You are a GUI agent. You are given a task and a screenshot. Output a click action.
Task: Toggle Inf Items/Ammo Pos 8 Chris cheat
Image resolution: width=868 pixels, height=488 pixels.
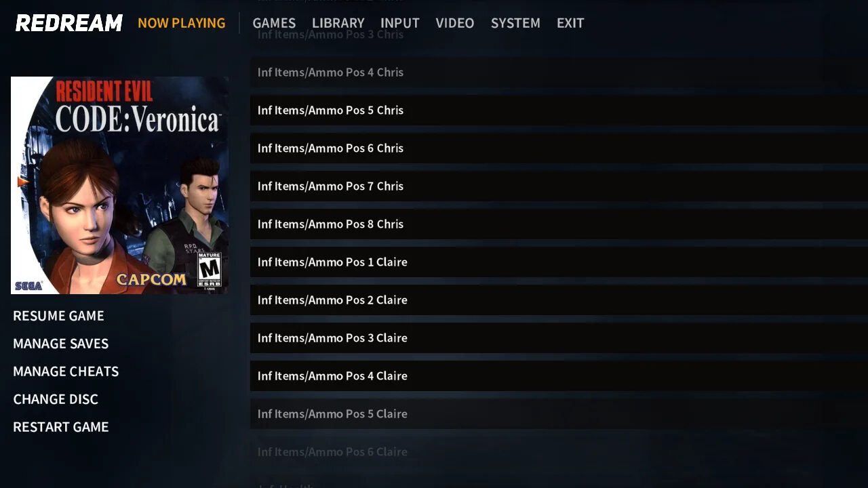pos(559,224)
